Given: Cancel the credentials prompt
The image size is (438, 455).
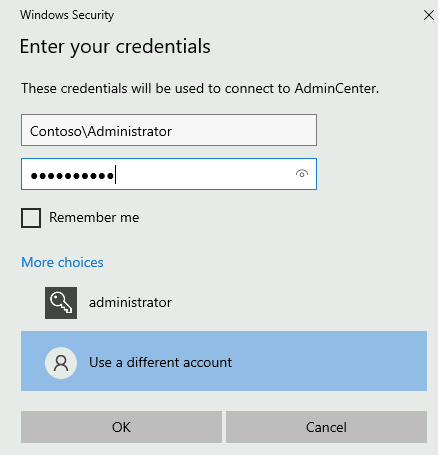Looking at the screenshot, I should coord(326,427).
